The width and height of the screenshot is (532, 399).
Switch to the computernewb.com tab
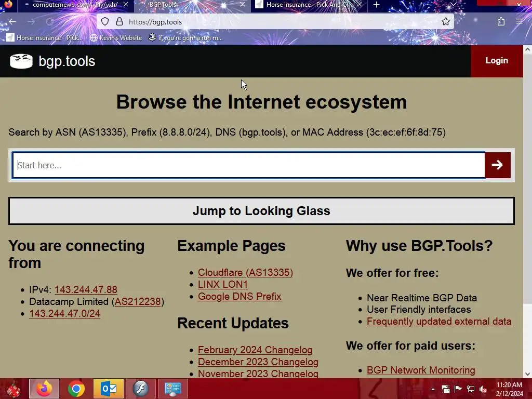(x=75, y=5)
